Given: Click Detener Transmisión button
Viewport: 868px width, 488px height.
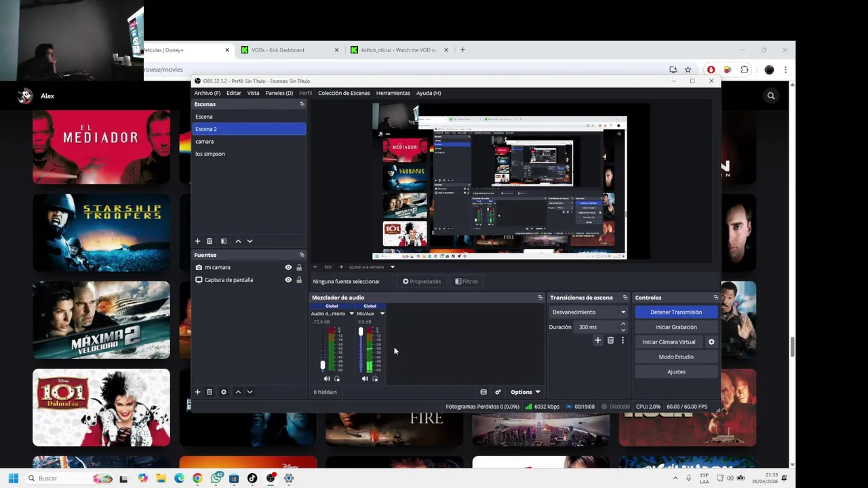Looking at the screenshot, I should pos(676,312).
